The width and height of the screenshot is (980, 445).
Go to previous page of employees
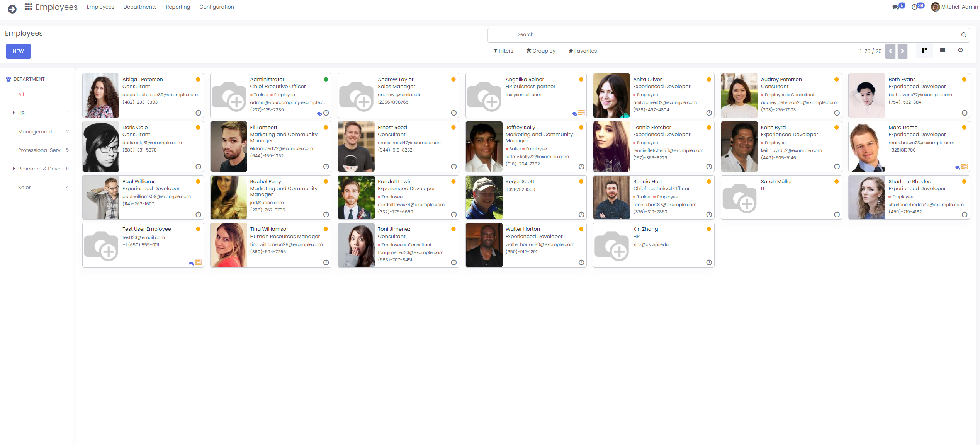coord(890,51)
